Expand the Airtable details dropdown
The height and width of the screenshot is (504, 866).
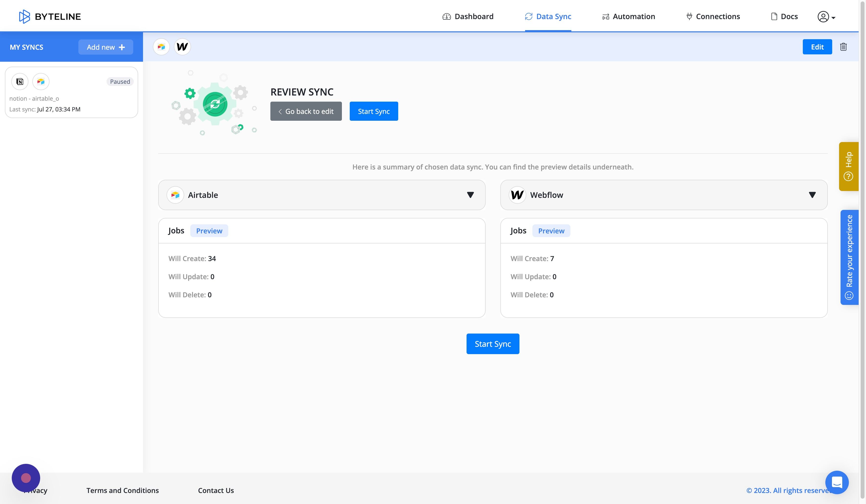pyautogui.click(x=470, y=195)
